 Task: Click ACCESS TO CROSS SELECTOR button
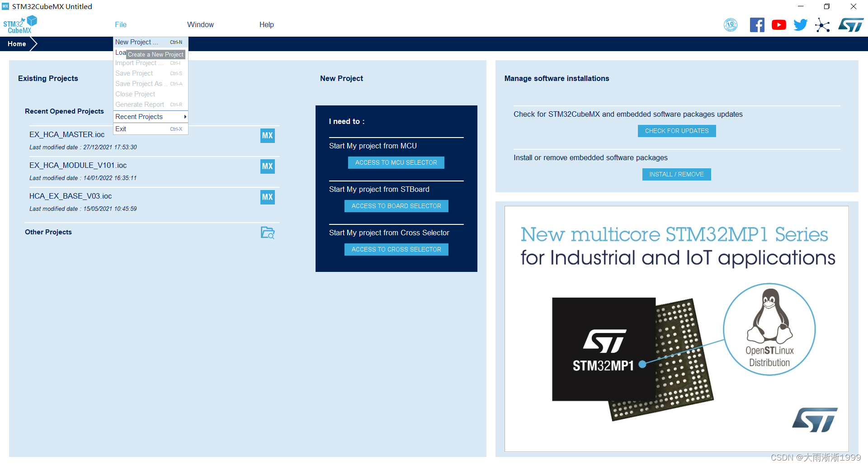click(x=396, y=249)
